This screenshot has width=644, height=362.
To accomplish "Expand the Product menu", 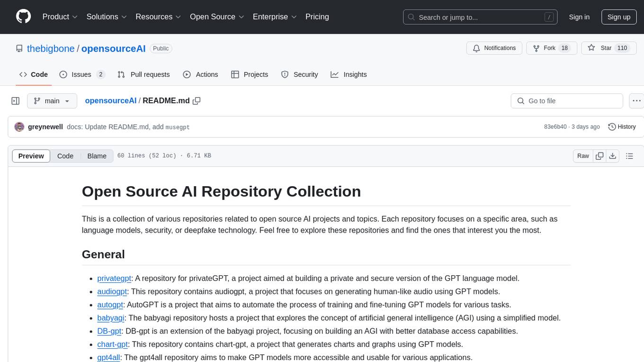I will [60, 17].
